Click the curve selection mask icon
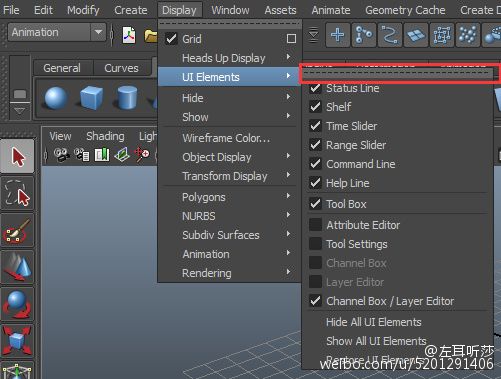501x379 pixels. pos(390,35)
